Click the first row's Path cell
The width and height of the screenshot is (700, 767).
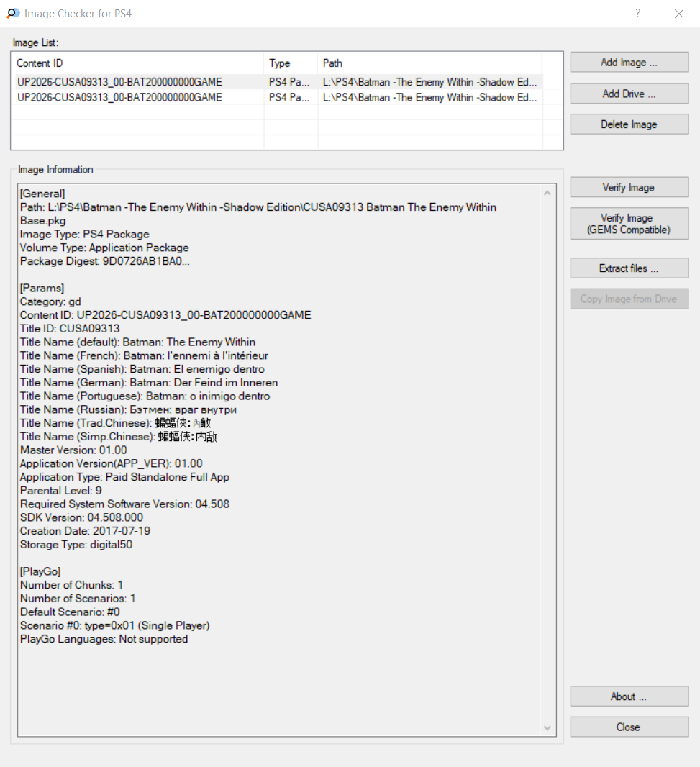pyautogui.click(x=429, y=82)
